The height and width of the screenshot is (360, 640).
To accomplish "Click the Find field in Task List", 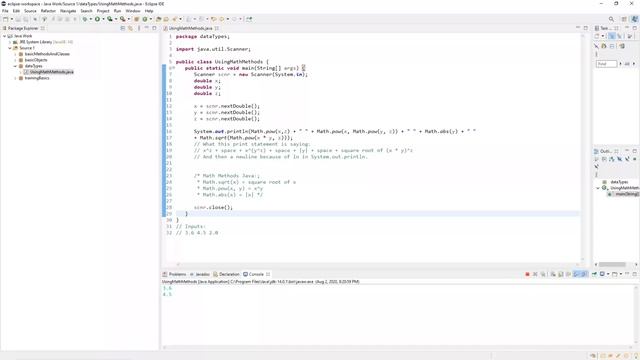I will point(606,64).
